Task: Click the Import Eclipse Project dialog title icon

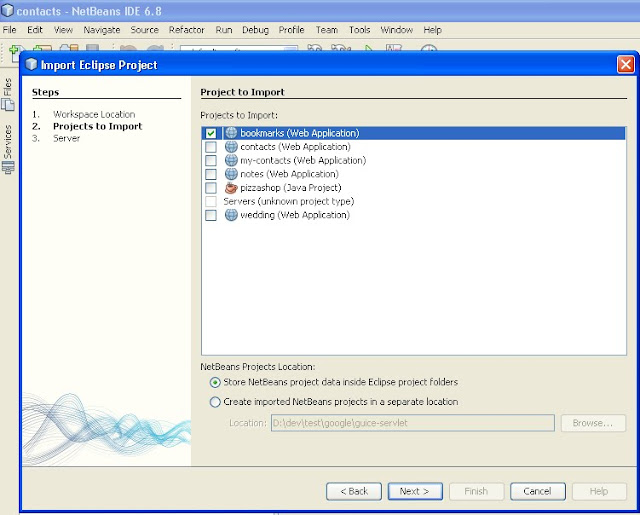Action: (x=31, y=64)
